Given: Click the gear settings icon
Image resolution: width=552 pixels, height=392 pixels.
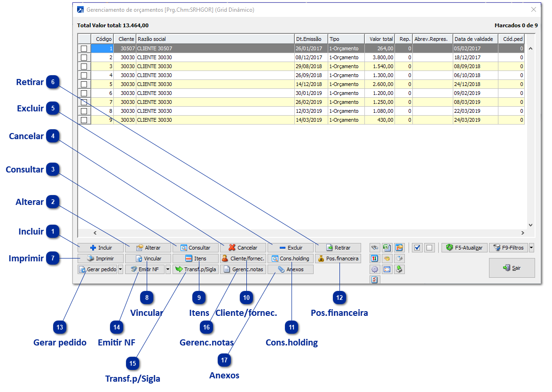Looking at the screenshot, I should 375,270.
